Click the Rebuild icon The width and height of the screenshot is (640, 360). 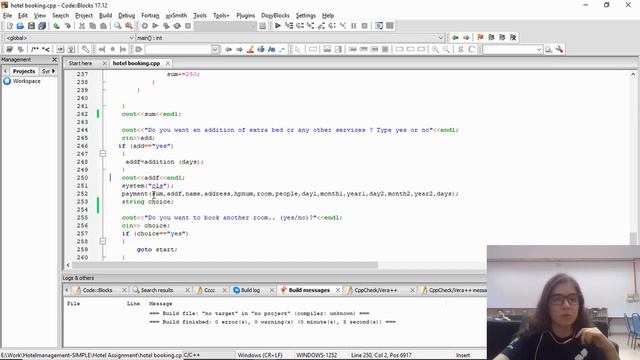(177, 26)
